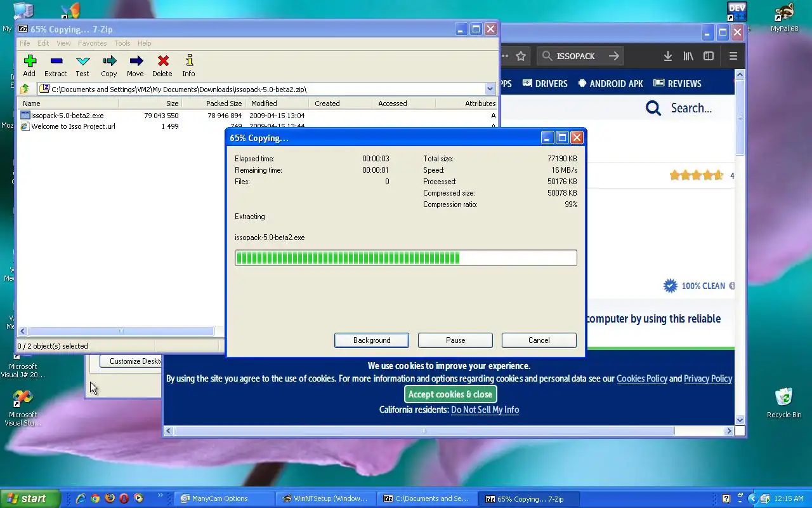The image size is (812, 508).
Task: Open the Help menu in 7-Zip
Action: pos(145,43)
